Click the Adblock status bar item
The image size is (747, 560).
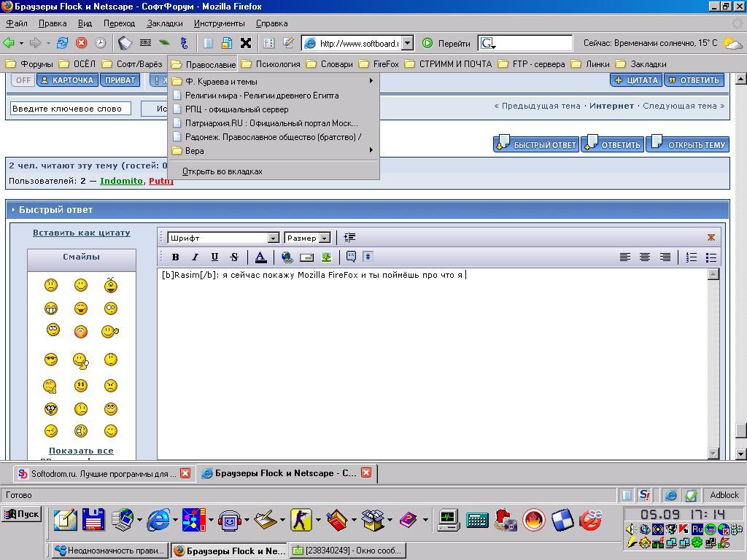(724, 495)
